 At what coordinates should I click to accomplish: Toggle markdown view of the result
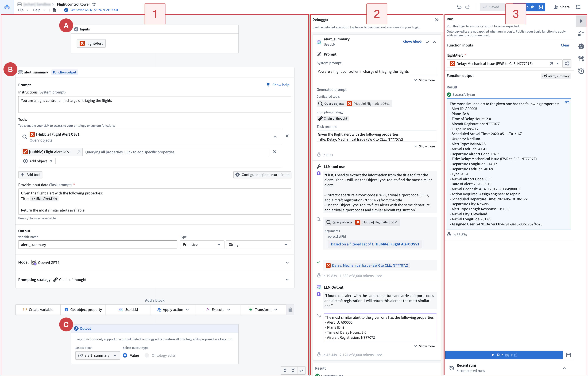point(567,103)
